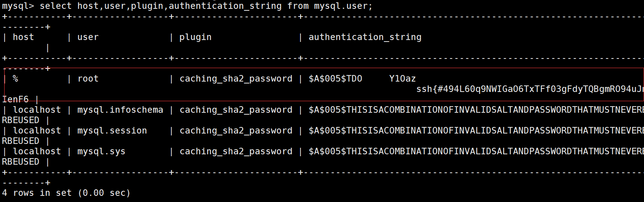Viewport: 644px width, 202px height.
Task: Click the mysql.session user cell
Action: (x=112, y=131)
